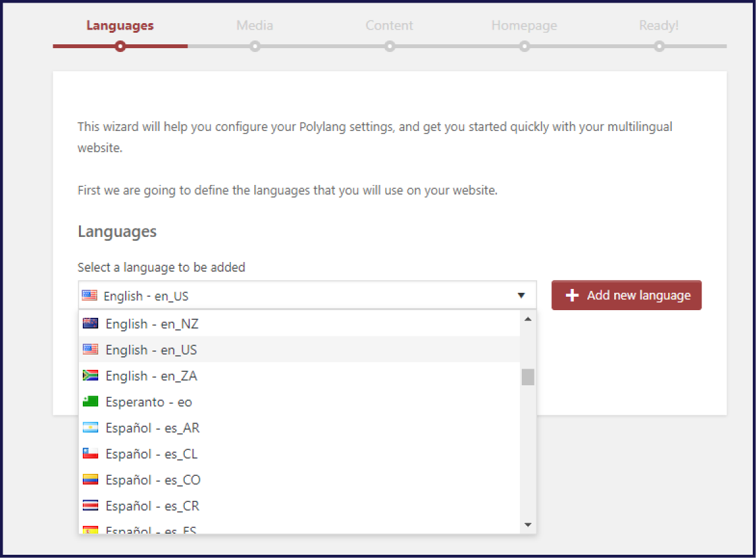Go to the Media wizard step

click(x=255, y=26)
